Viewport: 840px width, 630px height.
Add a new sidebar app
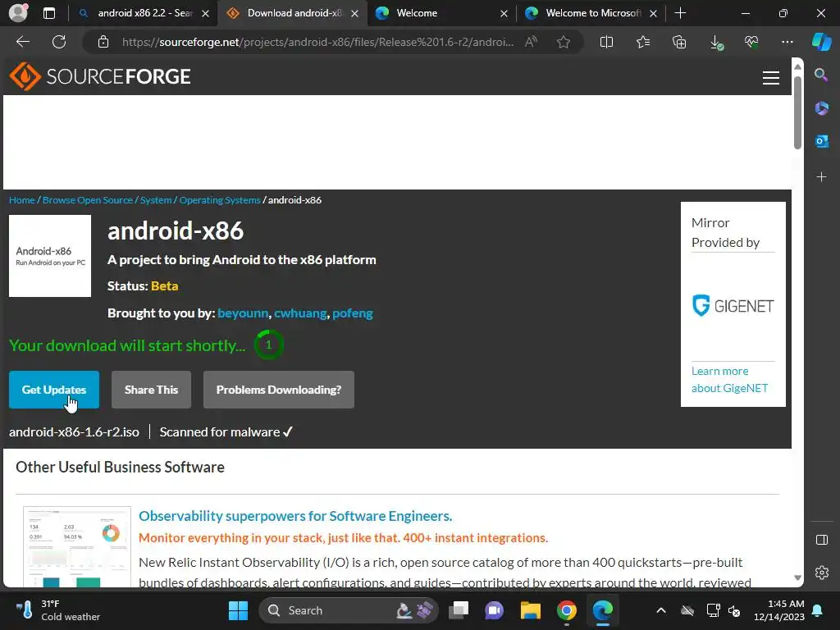point(821,177)
